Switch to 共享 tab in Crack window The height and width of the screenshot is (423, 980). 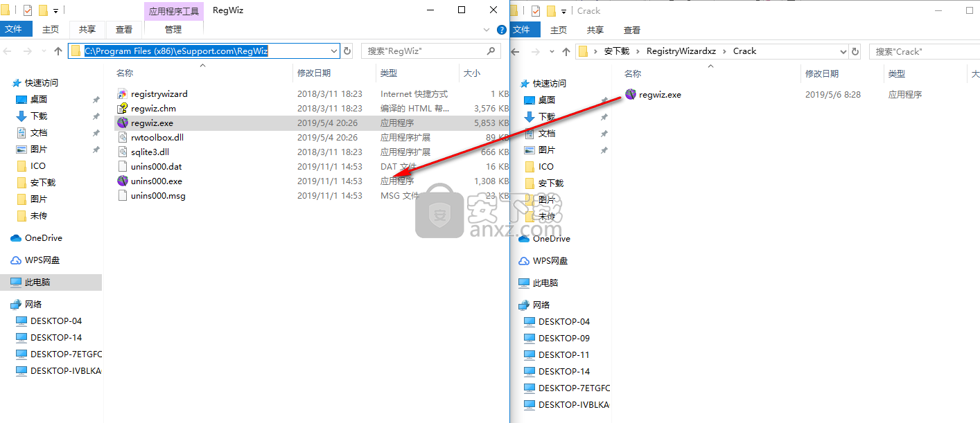(x=595, y=30)
